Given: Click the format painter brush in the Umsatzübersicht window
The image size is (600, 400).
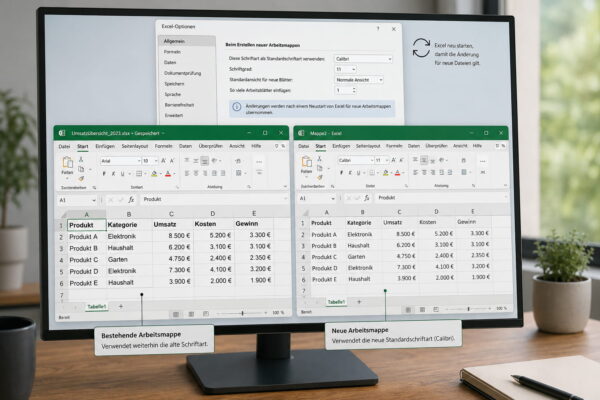Looking at the screenshot, I should point(81,178).
